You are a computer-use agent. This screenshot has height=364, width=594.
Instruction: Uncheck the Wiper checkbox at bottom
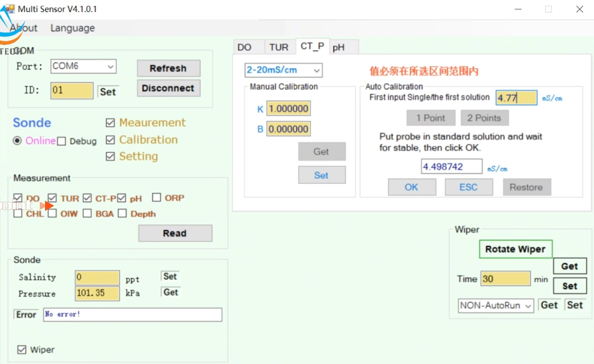tap(22, 349)
